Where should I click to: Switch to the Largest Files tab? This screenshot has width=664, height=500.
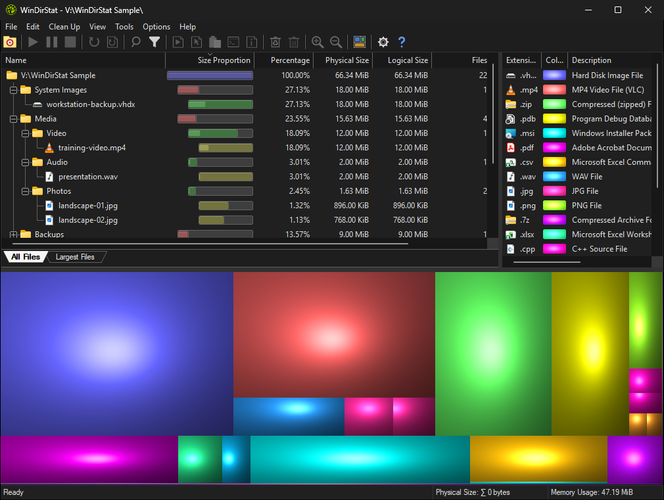click(x=75, y=257)
